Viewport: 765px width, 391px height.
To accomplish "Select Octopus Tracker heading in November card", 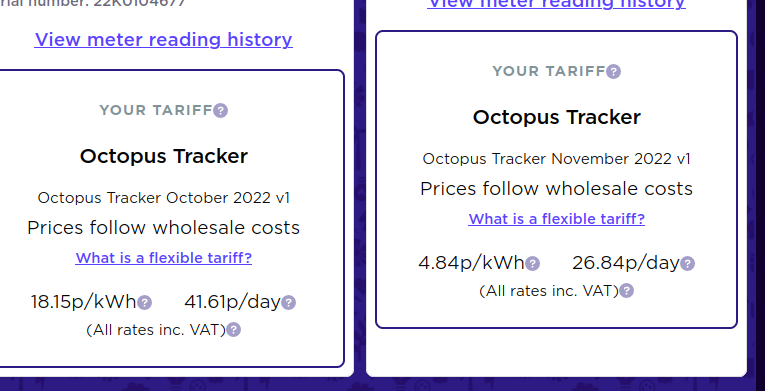I will [556, 117].
